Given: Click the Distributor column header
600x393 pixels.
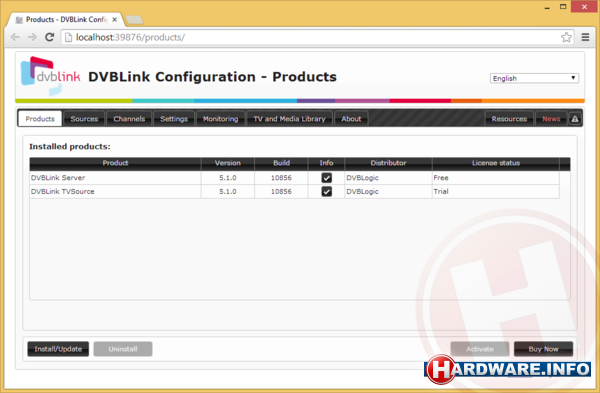Looking at the screenshot, I should [x=388, y=163].
